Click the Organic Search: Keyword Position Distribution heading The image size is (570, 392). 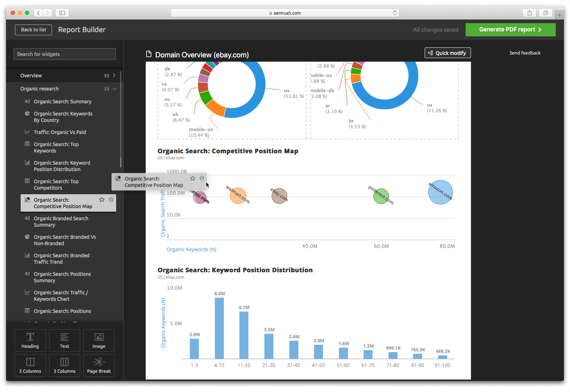pos(235,270)
